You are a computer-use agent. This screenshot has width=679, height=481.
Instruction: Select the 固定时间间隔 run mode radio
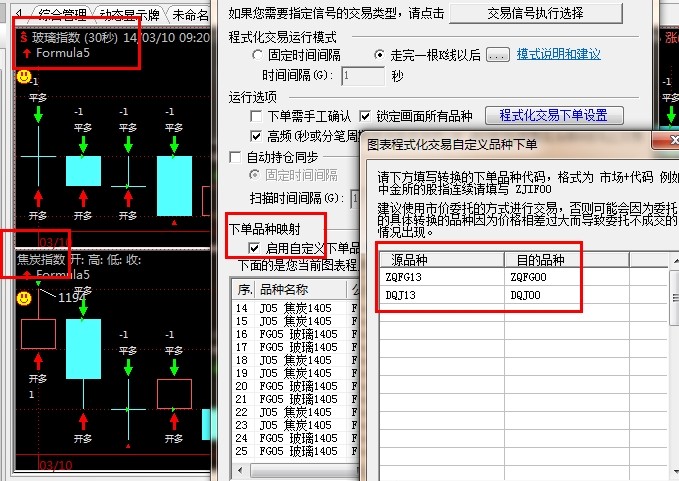tap(257, 55)
